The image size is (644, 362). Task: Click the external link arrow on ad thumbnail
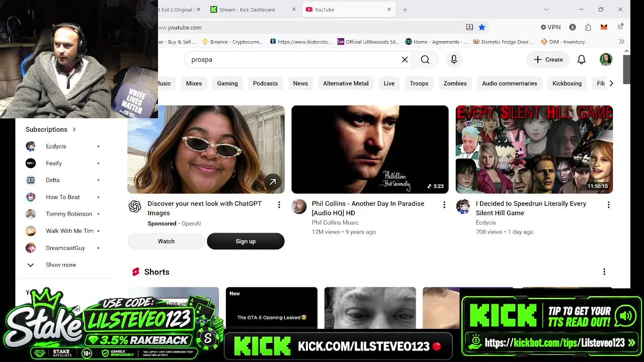(272, 182)
